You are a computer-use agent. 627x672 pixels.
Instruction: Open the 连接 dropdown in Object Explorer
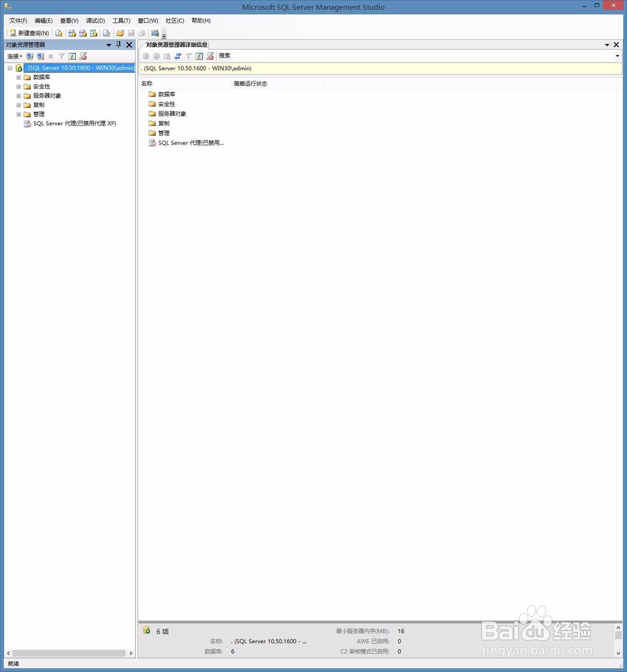point(14,56)
